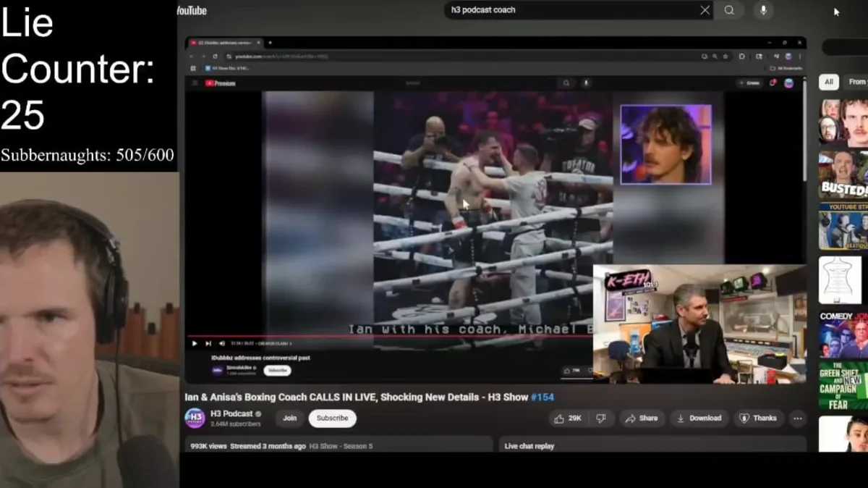868x488 pixels.
Task: Open the apps grid icon in bookmarks bar
Action: pyautogui.click(x=193, y=69)
